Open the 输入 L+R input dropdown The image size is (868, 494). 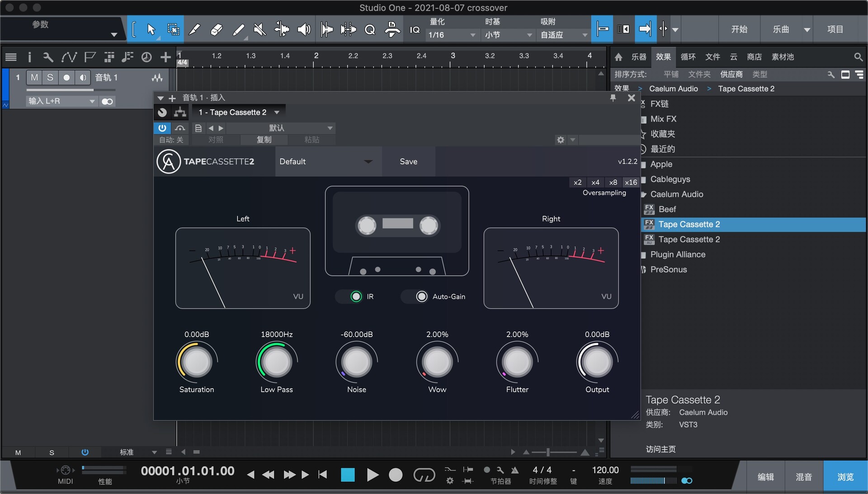[61, 101]
